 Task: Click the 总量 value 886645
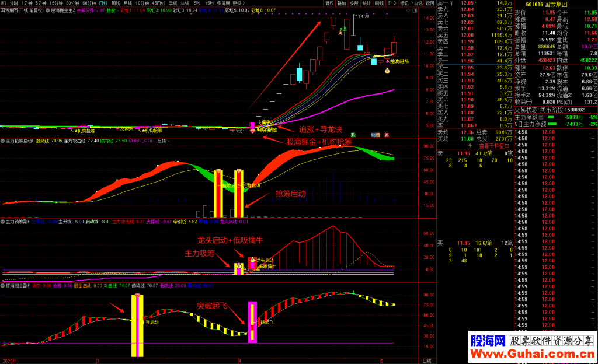pos(547,47)
